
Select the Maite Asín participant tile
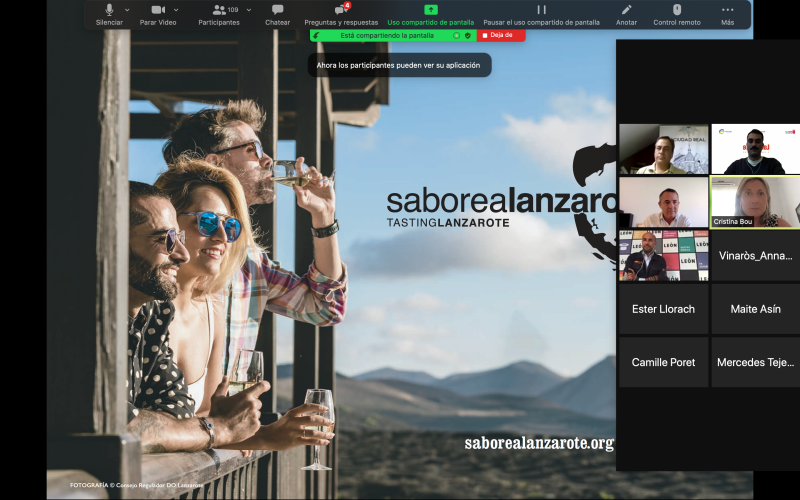(x=755, y=309)
